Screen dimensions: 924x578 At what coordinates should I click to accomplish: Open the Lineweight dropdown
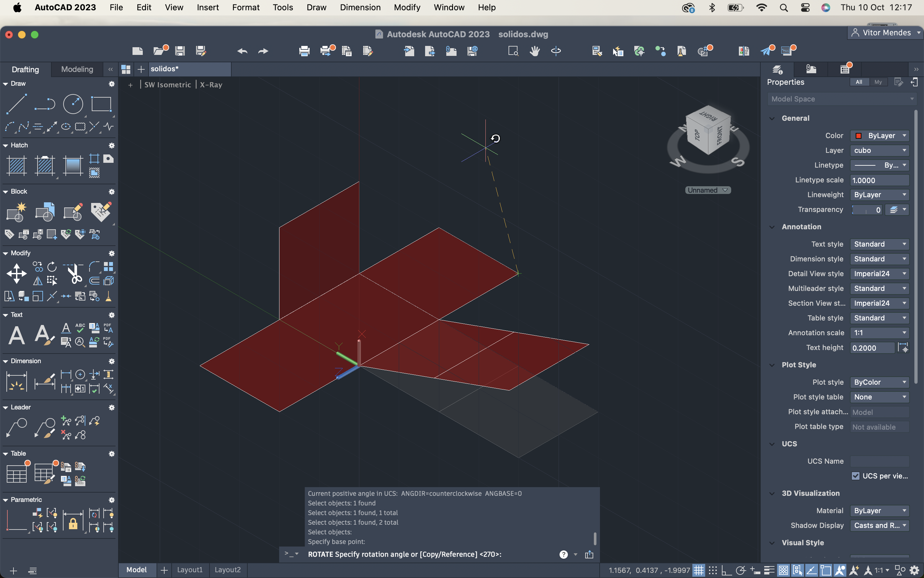point(879,195)
